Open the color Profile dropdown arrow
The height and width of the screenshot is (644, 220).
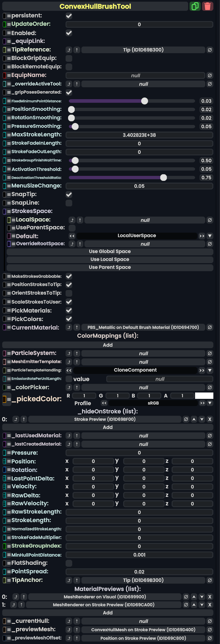click(210, 403)
